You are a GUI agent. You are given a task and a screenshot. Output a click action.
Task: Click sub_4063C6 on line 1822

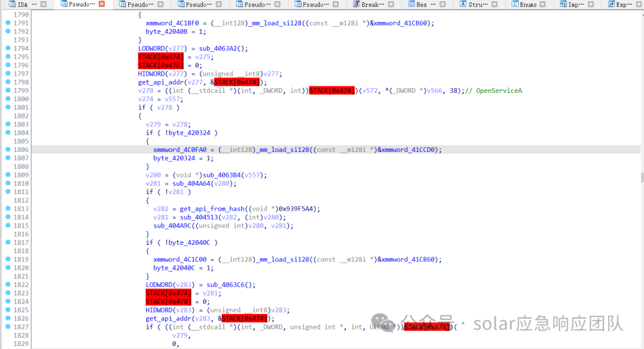click(x=226, y=285)
